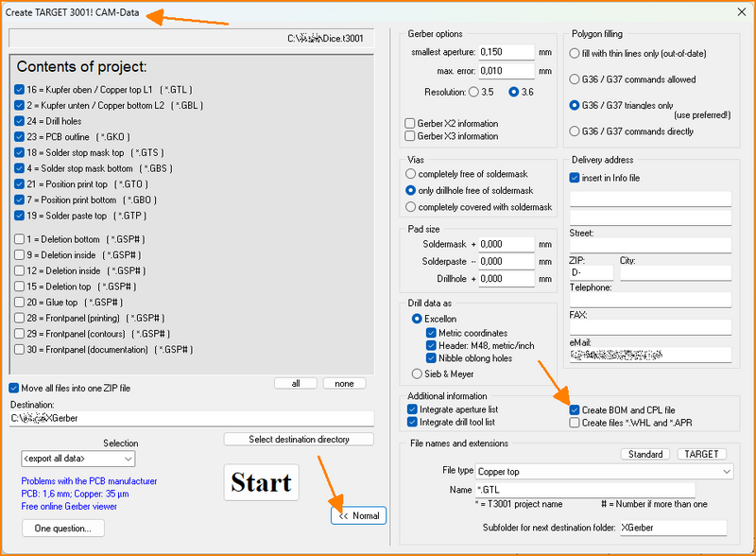Check Frontpanel (printing) layer
756x556 pixels.
[20, 318]
